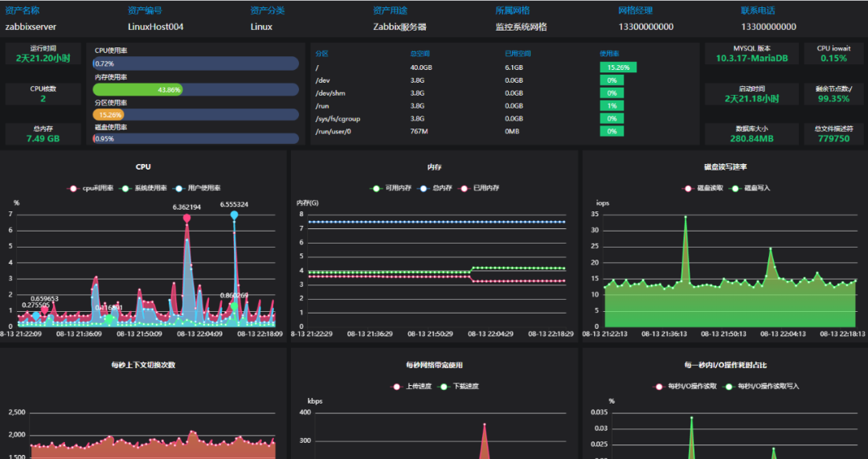Select the 6.362194 CPU peak marker
The image size is (868, 459).
pyautogui.click(x=187, y=219)
